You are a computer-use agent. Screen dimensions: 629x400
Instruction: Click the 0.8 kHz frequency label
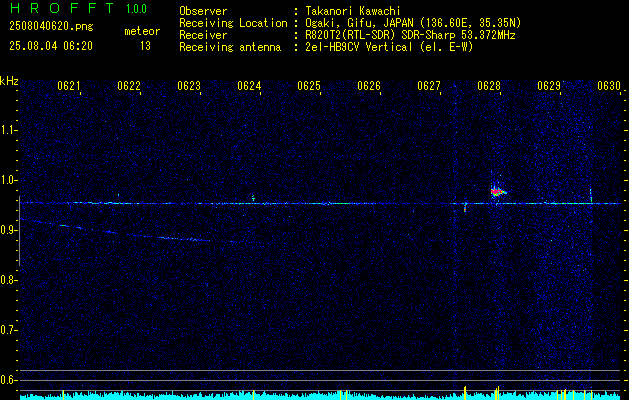coord(8,280)
